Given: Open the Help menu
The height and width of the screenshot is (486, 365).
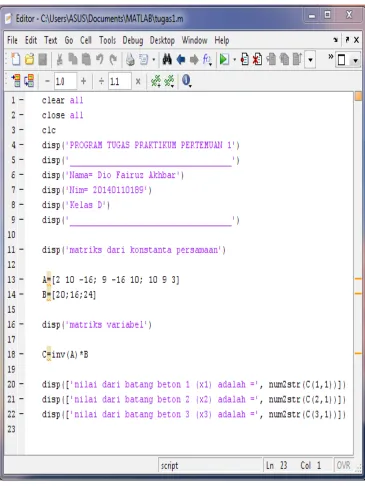Looking at the screenshot, I should coord(222,40).
